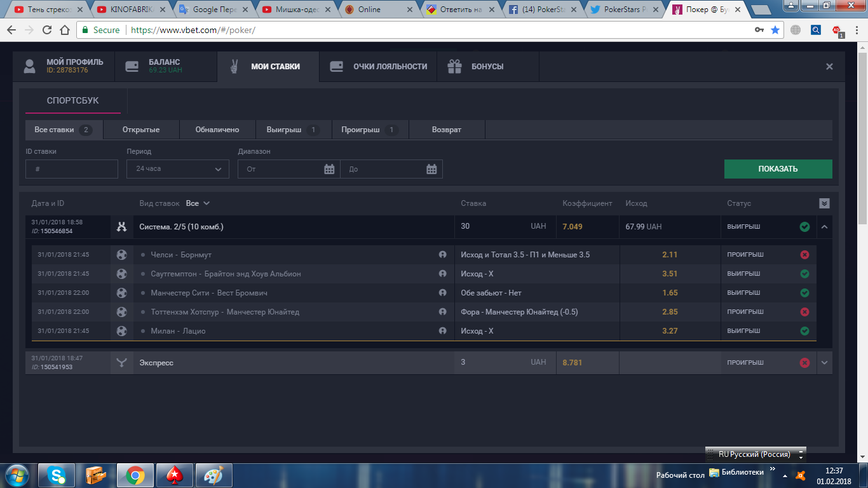
Task: Click red loss icon on Экспресс row
Action: [804, 363]
